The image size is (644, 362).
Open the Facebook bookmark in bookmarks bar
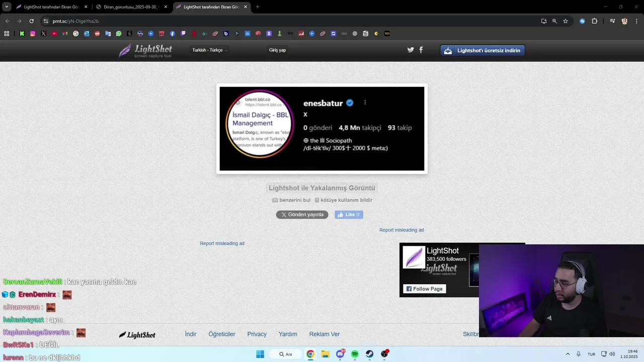point(172,34)
